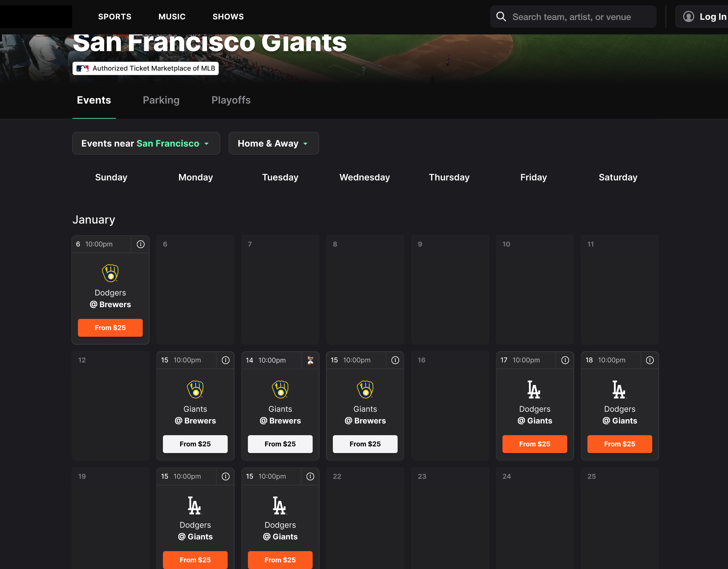Click LA logo on Friday 17 game card
The height and width of the screenshot is (569, 728).
click(x=534, y=389)
